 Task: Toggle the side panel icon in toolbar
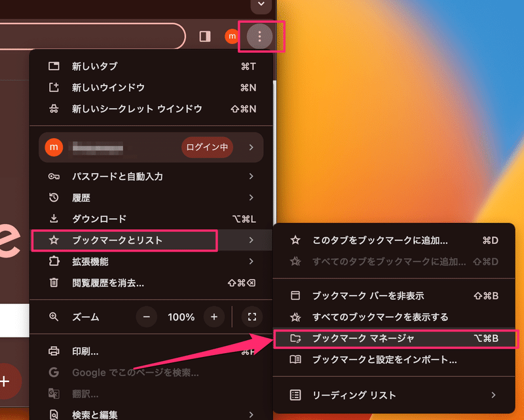[x=205, y=37]
